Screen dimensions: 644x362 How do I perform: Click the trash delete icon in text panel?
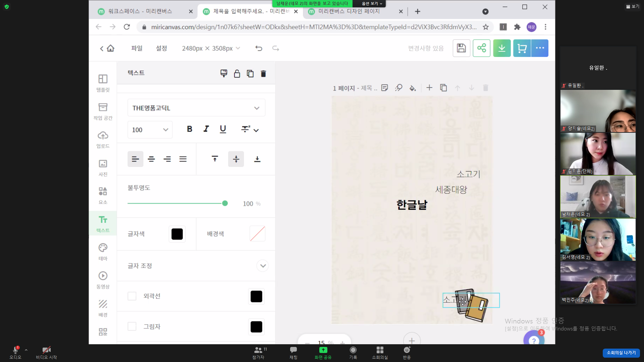tap(263, 74)
